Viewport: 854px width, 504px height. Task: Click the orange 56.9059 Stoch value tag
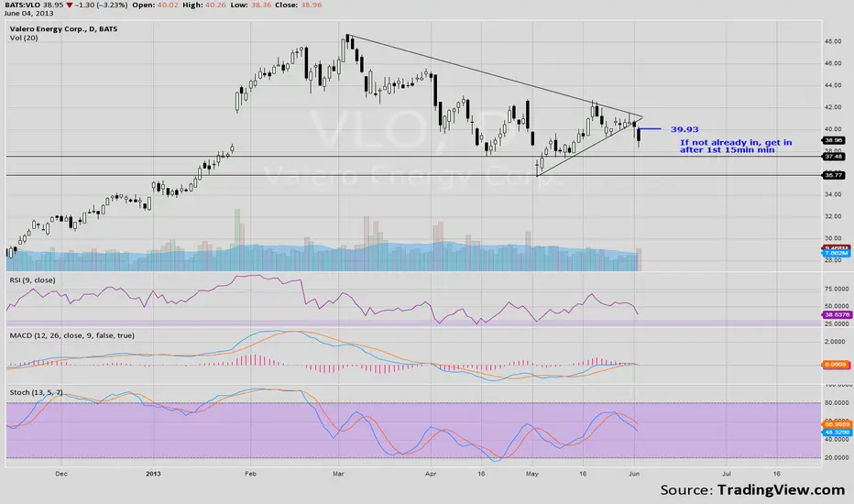click(x=836, y=424)
